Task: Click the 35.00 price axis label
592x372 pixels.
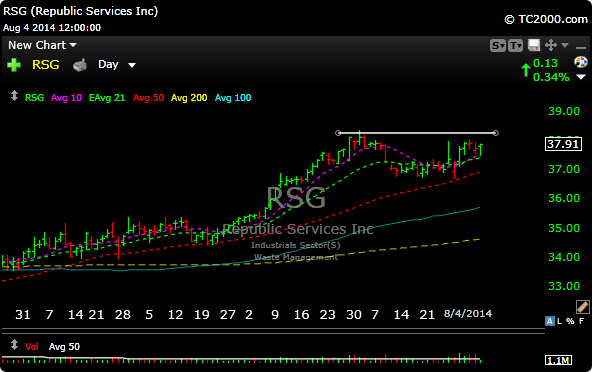Action: pos(564,228)
